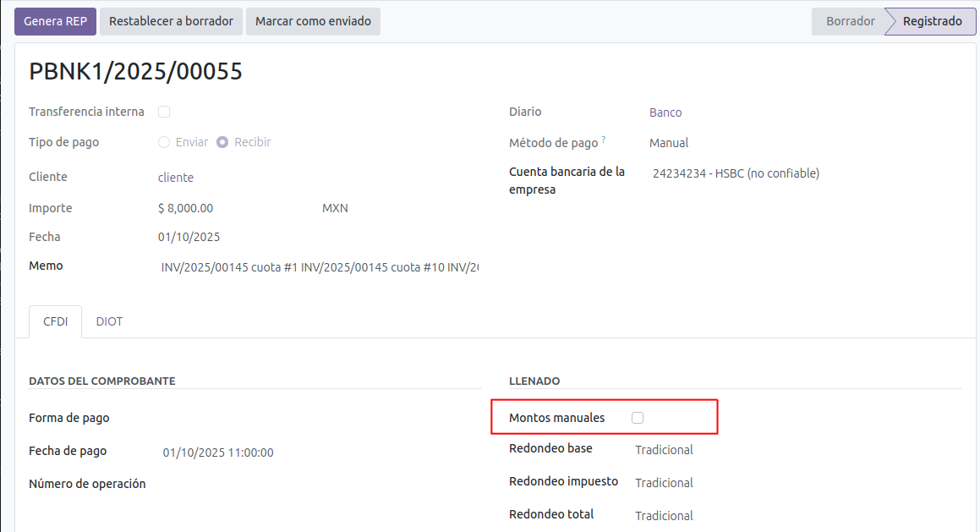Image resolution: width=980 pixels, height=532 pixels.
Task: Open the Redondeo total dropdown
Action: 665,516
